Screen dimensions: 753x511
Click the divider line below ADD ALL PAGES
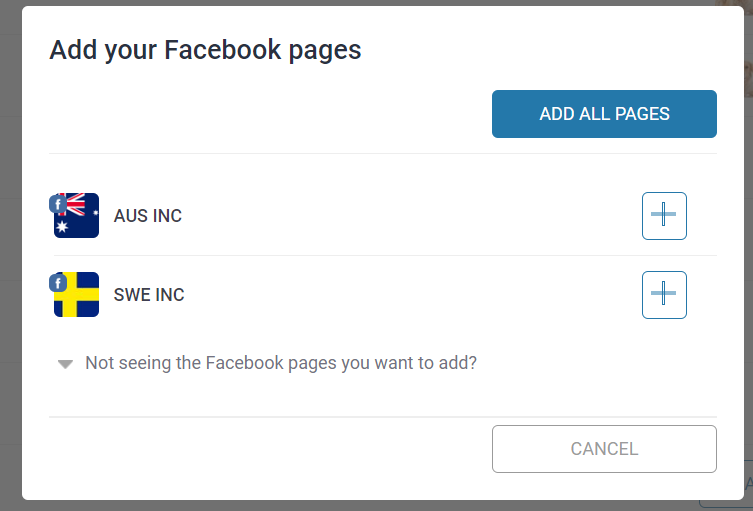[x=383, y=154]
